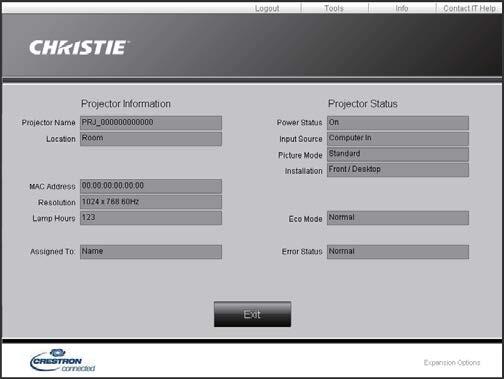
Task: Open the Tools menu
Action: pyautogui.click(x=334, y=8)
